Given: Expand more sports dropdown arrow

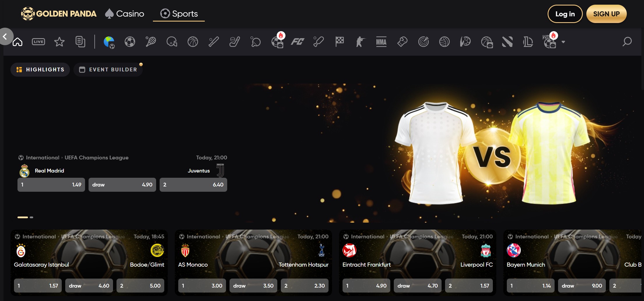Looking at the screenshot, I should tap(563, 42).
